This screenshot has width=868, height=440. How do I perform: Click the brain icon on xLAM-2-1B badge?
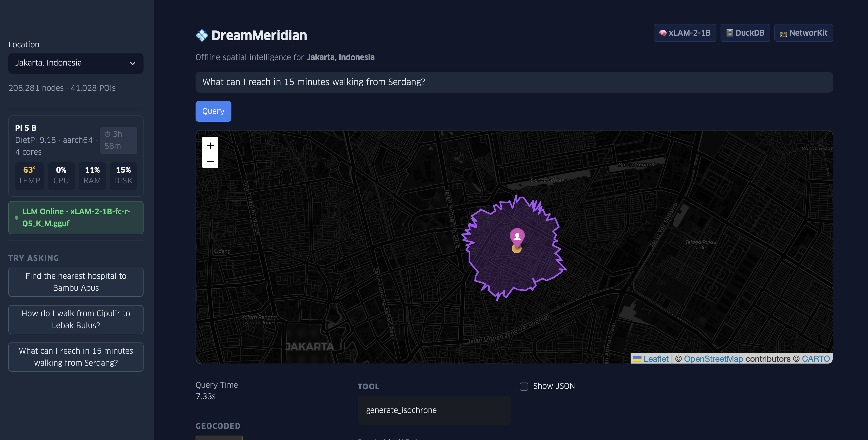coord(663,33)
